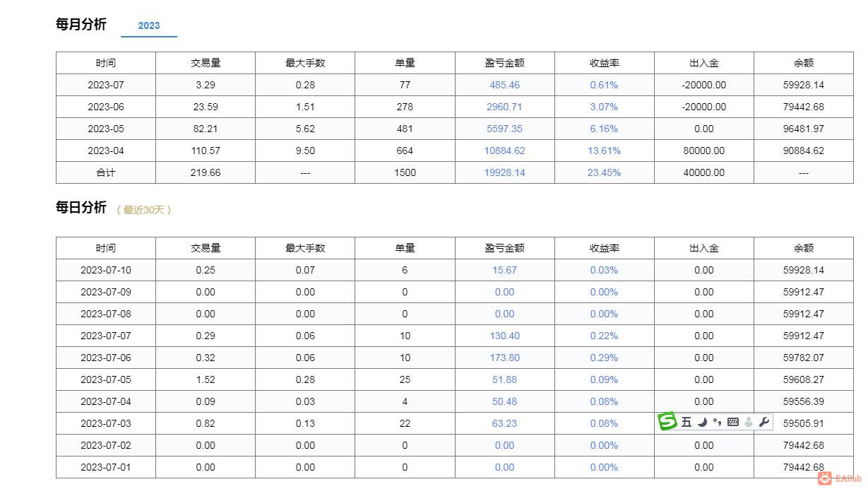Click the 2023-07-07 date cell
Image resolution: width=868 pixels, height=489 pixels.
tap(106, 336)
